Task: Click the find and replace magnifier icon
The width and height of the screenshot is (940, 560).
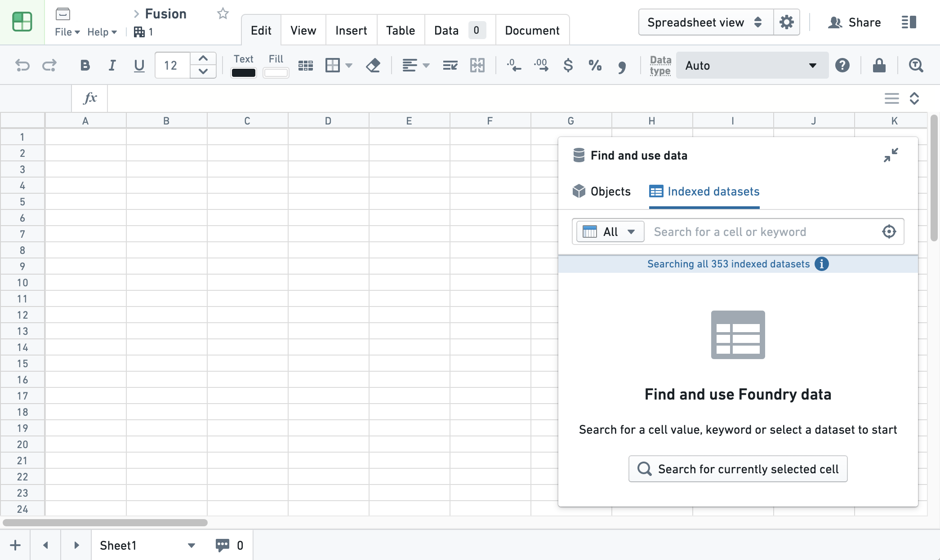Action: click(916, 66)
